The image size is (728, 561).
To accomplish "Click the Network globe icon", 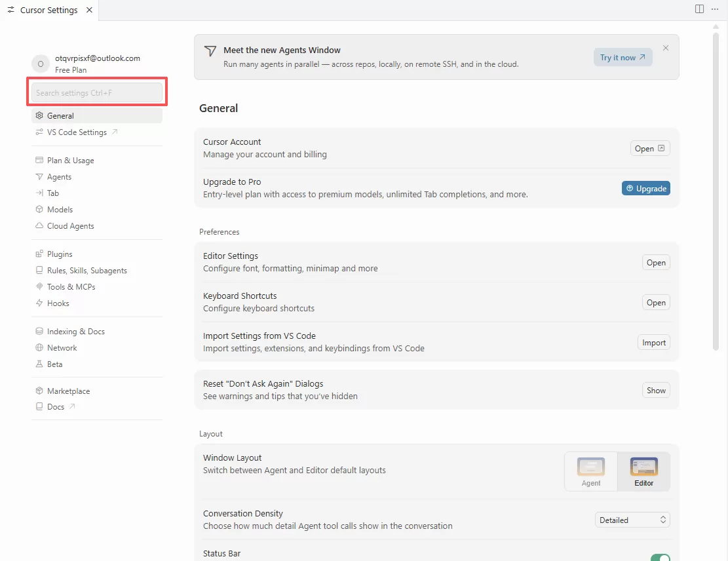I will (39, 348).
